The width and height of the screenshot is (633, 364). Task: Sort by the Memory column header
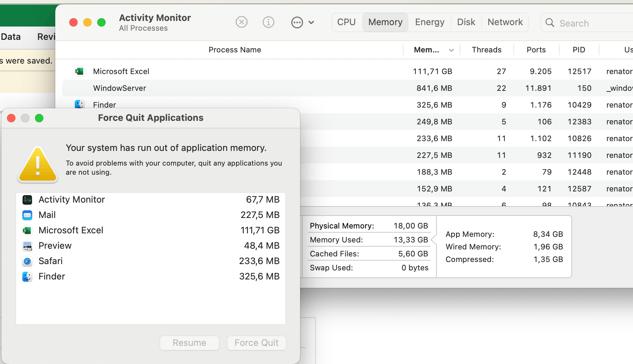coord(432,50)
